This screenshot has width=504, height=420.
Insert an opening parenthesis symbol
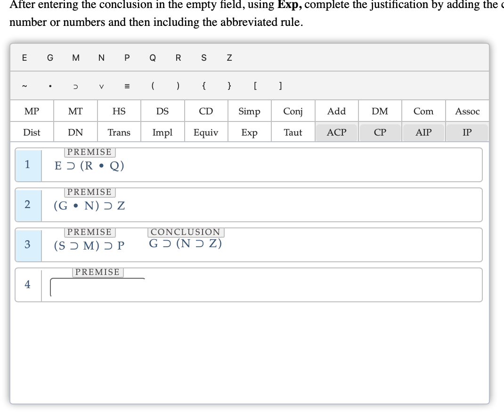[152, 86]
